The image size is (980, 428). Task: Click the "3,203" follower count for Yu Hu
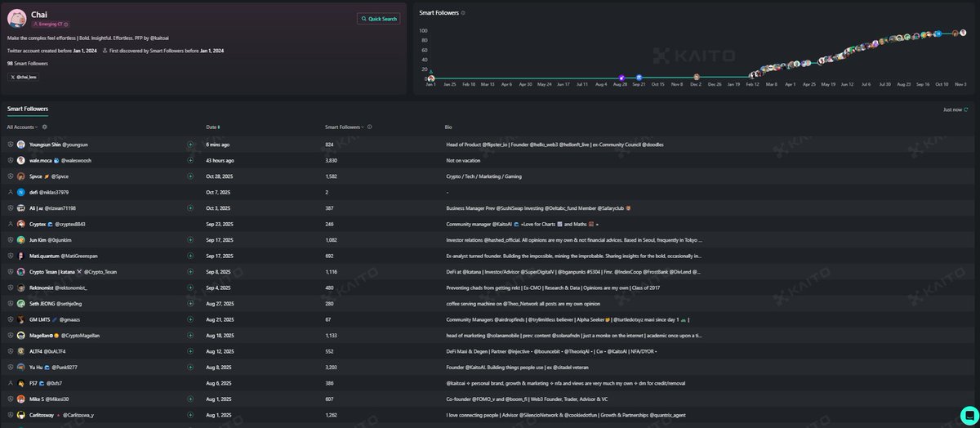click(332, 368)
